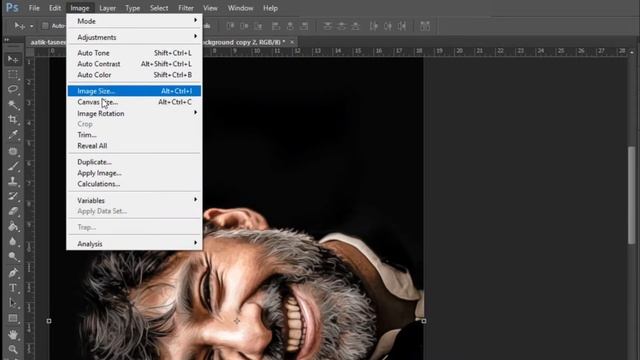This screenshot has height=360, width=640.
Task: Open the Layer menu
Action: 107,8
